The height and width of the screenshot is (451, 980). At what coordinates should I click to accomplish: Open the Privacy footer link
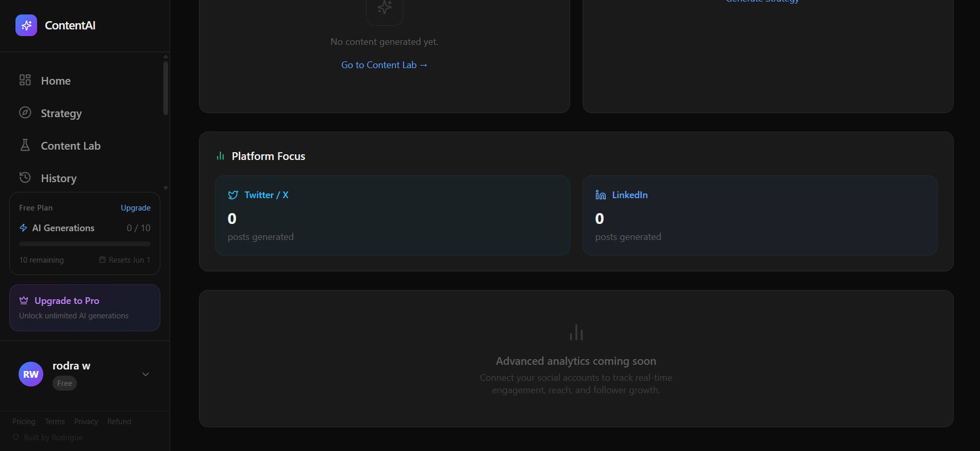click(86, 421)
